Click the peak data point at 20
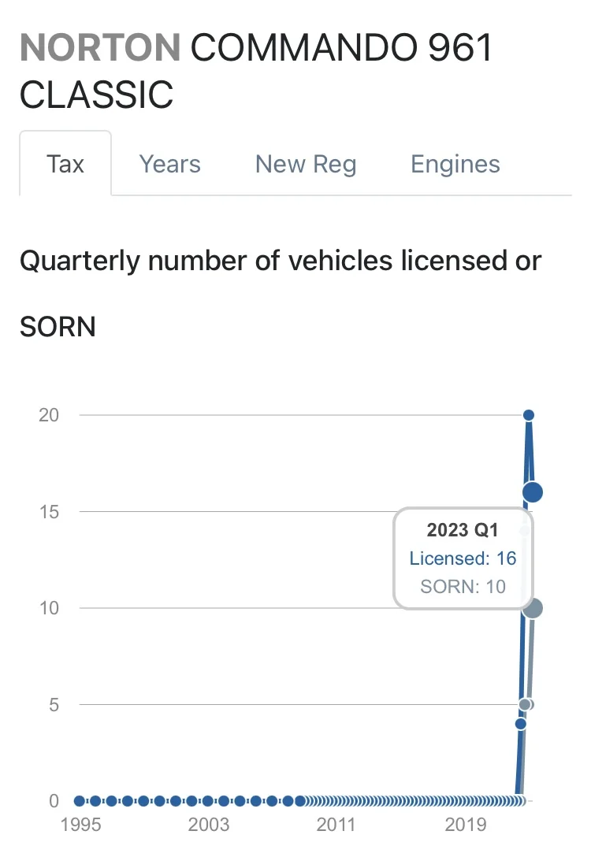The width and height of the screenshot is (591, 868). pos(529,415)
